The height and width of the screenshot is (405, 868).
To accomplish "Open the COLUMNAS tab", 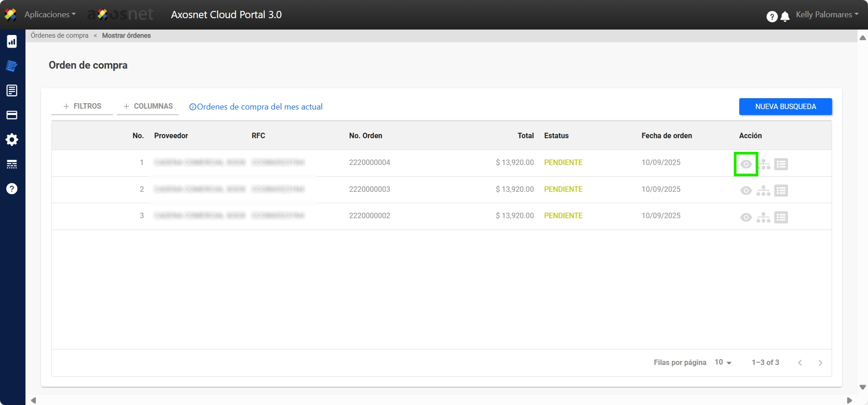I will coord(148,106).
